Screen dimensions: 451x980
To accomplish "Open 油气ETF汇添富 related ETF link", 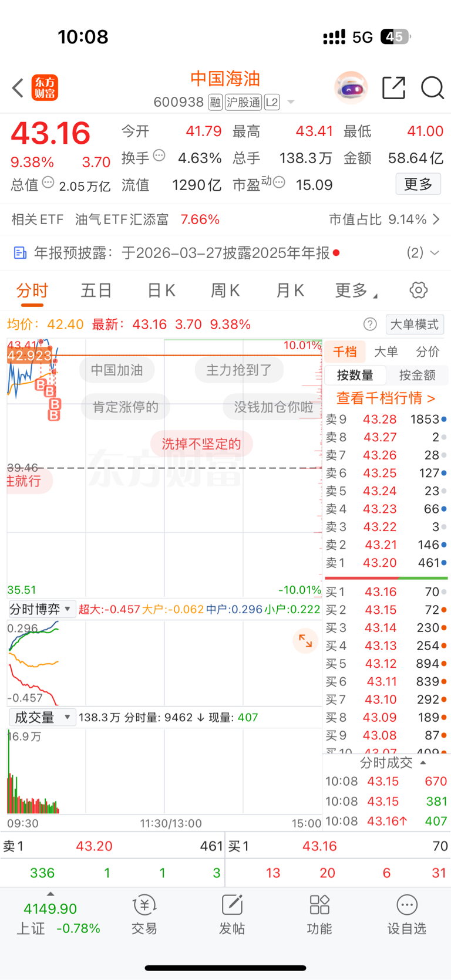I will (x=122, y=219).
